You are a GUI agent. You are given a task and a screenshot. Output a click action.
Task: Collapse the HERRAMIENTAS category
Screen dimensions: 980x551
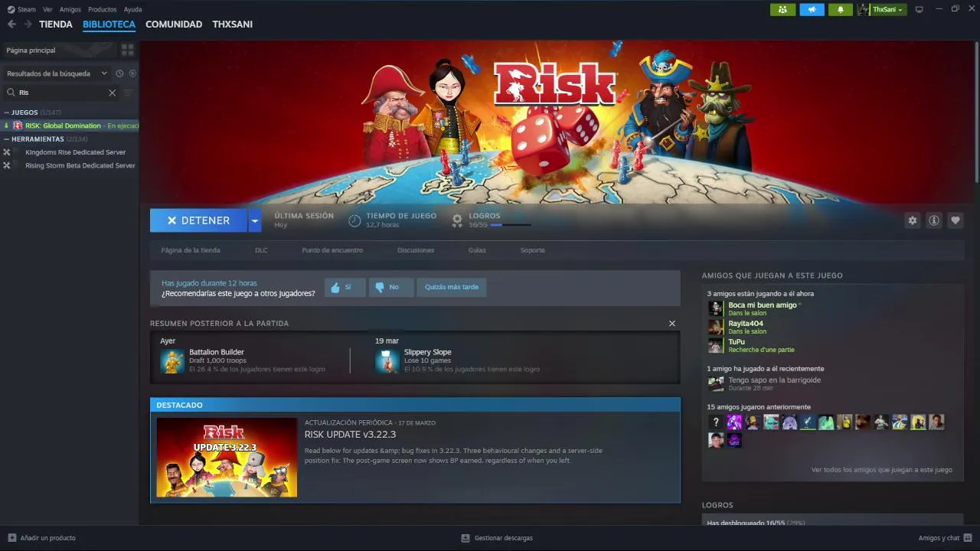click(x=7, y=139)
